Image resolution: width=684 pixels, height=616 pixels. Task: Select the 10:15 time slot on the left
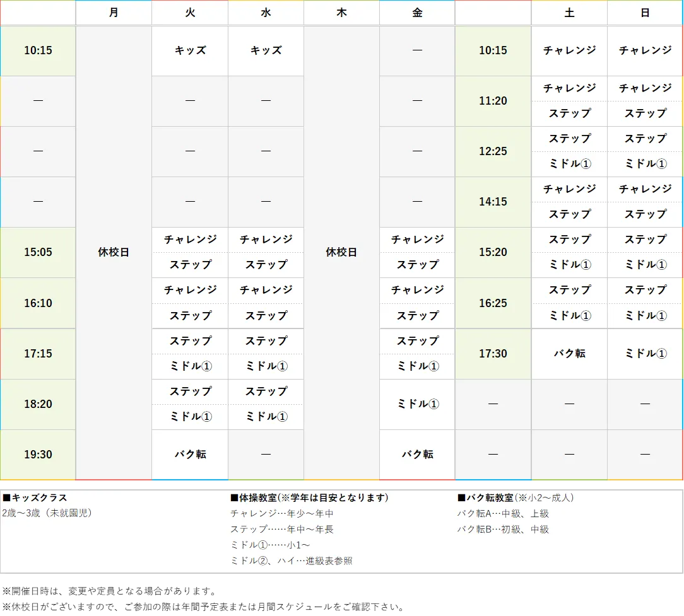coord(37,51)
